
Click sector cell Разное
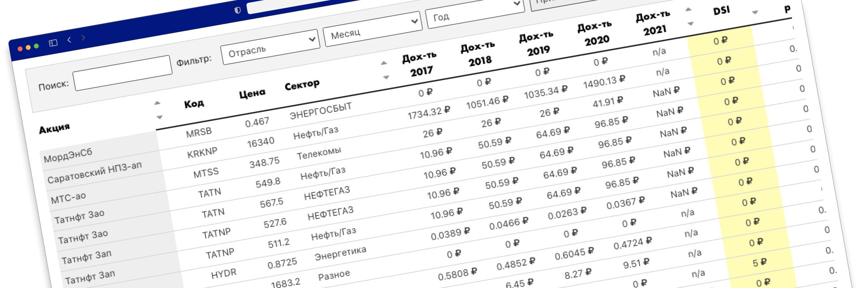[x=334, y=275]
